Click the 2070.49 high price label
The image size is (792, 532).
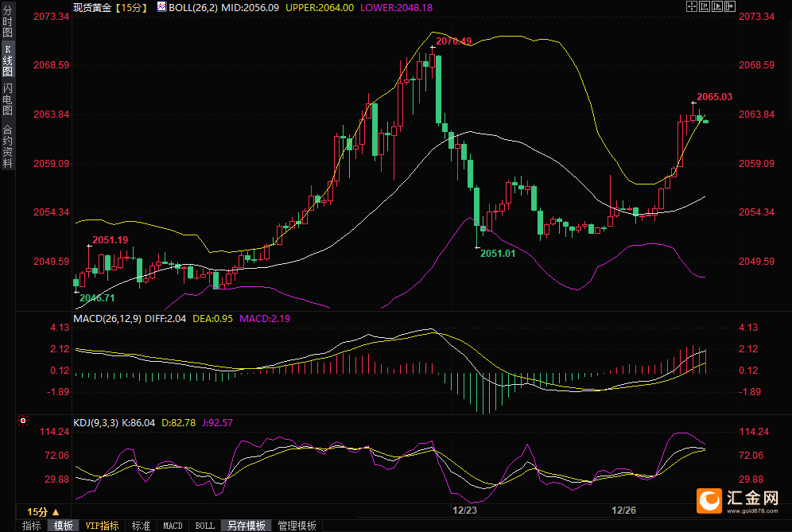(x=453, y=41)
